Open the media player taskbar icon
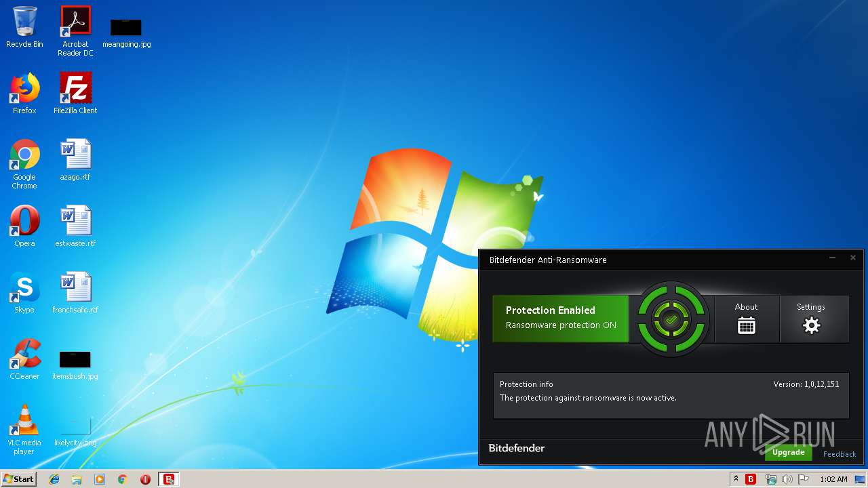 click(100, 479)
